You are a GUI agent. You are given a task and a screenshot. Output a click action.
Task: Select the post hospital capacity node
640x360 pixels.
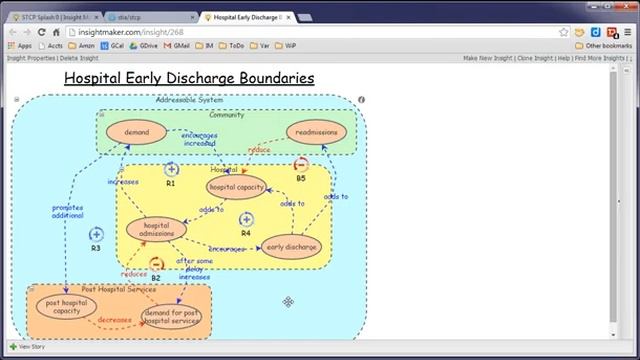[x=67, y=307]
